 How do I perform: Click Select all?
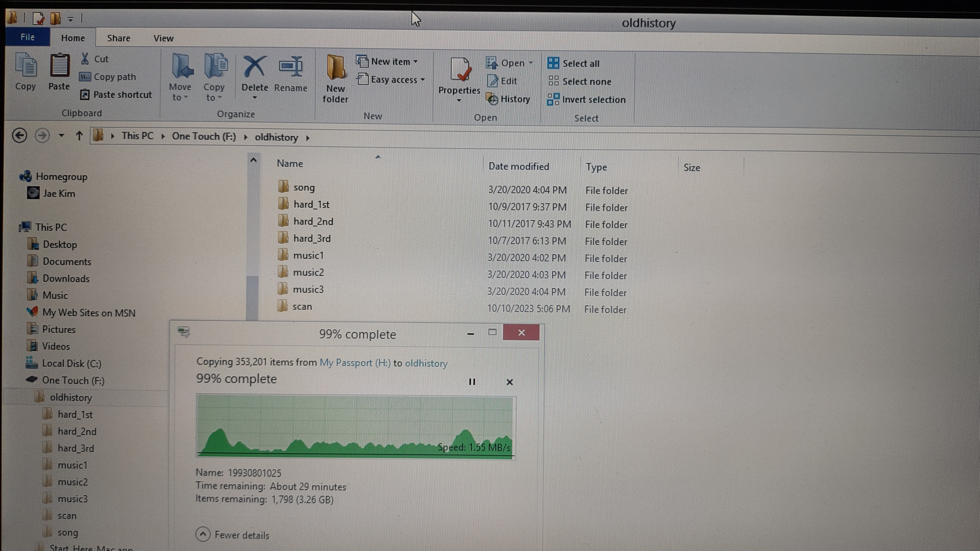pyautogui.click(x=574, y=63)
